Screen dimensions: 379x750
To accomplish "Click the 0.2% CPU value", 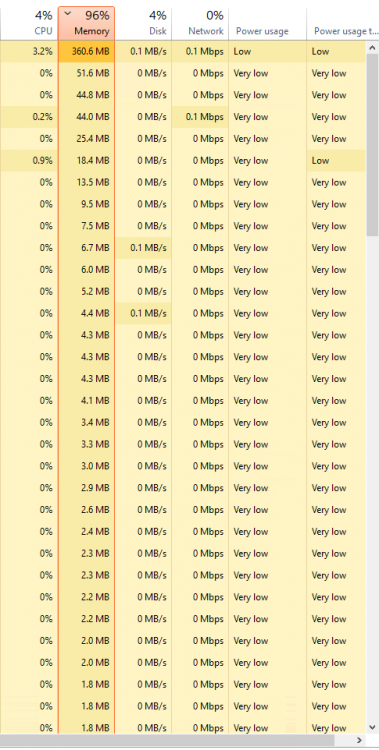I will (43, 117).
